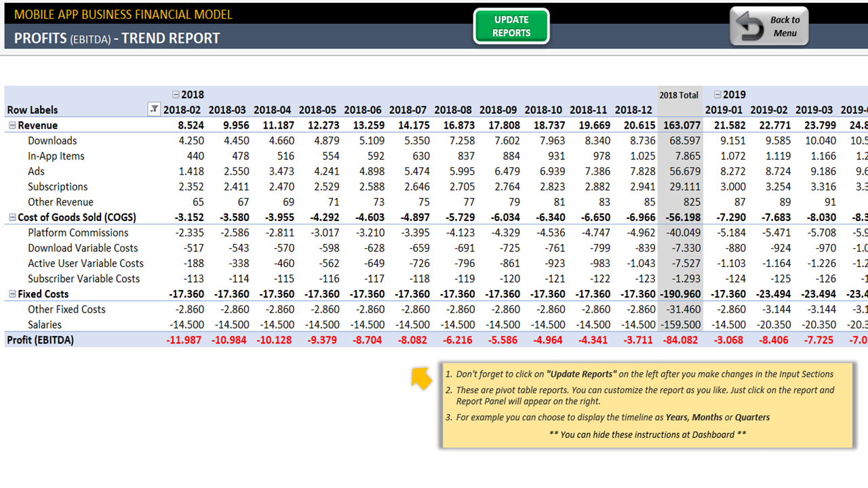868x488 pixels.
Task: Click the 2018 Total column header
Action: 679,95
